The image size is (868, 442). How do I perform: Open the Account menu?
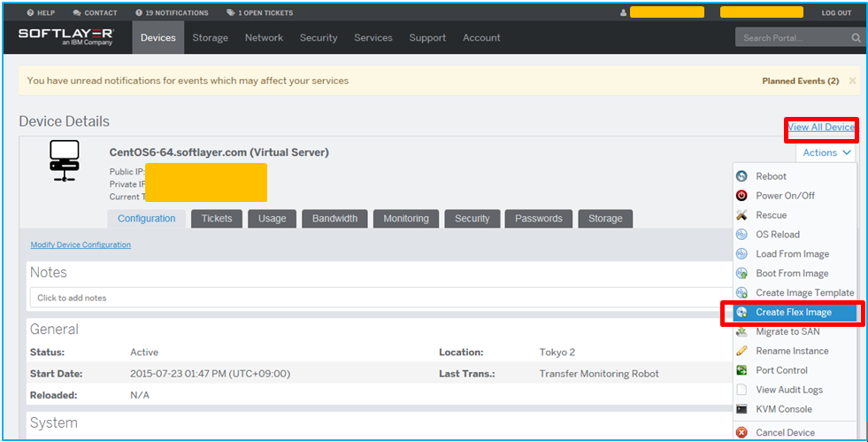pos(481,38)
